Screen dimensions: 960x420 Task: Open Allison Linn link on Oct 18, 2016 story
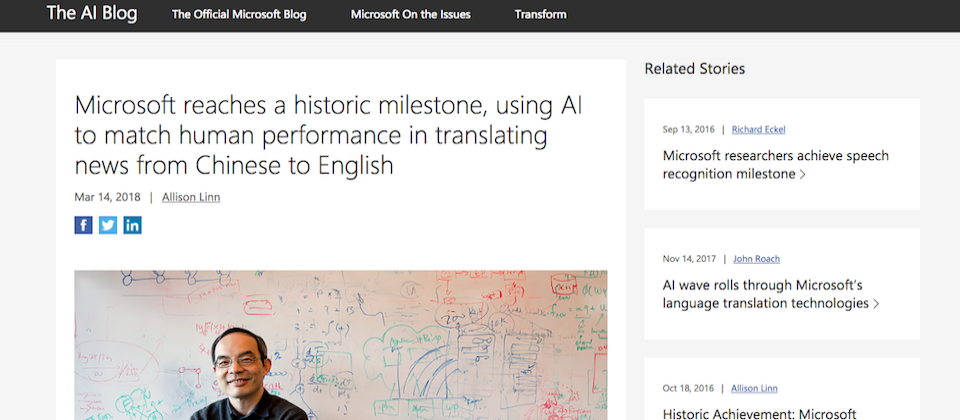(754, 388)
